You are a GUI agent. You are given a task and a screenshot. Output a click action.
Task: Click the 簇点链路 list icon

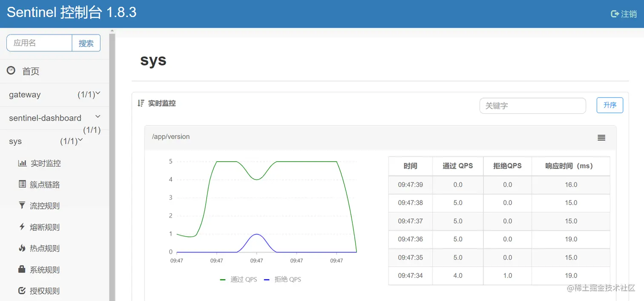point(22,184)
